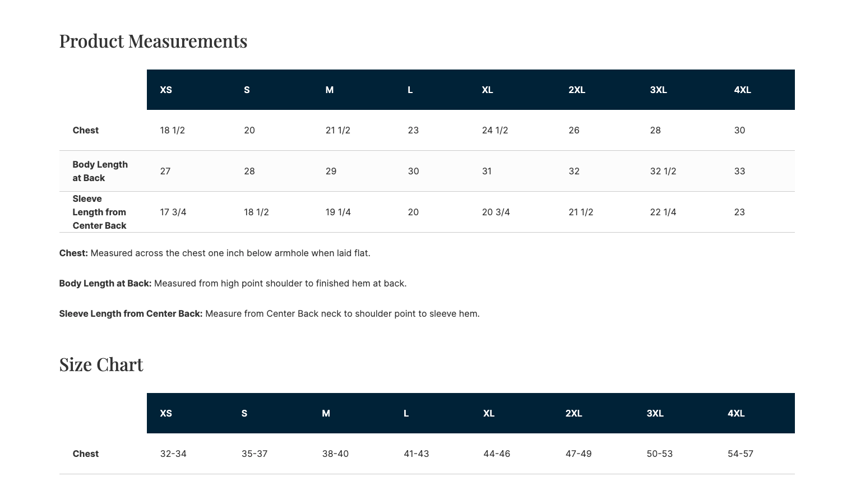Click the Size Chart heading
Screen dimensions: 856x504
(101, 364)
